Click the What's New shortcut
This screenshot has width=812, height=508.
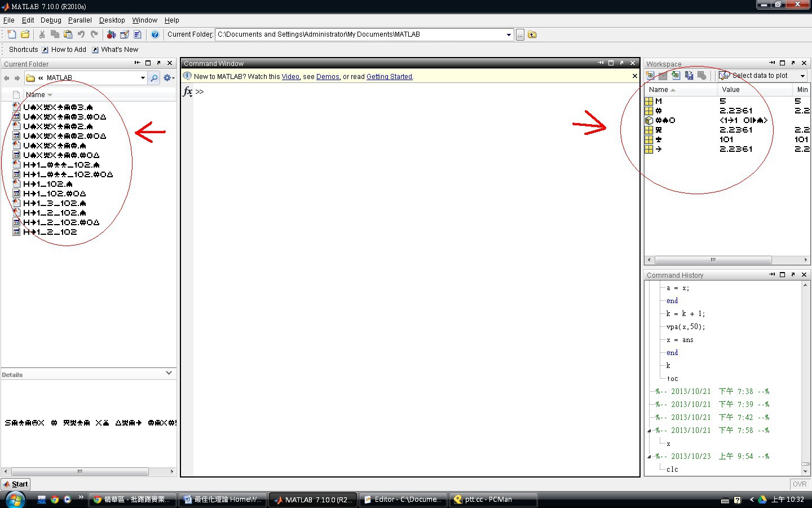click(x=114, y=50)
